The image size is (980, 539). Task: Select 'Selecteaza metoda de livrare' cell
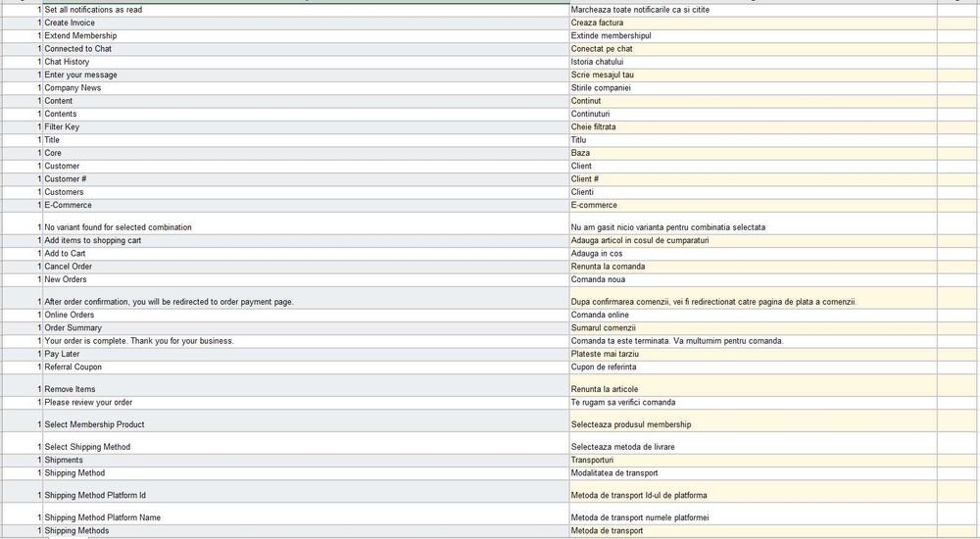click(x=753, y=443)
